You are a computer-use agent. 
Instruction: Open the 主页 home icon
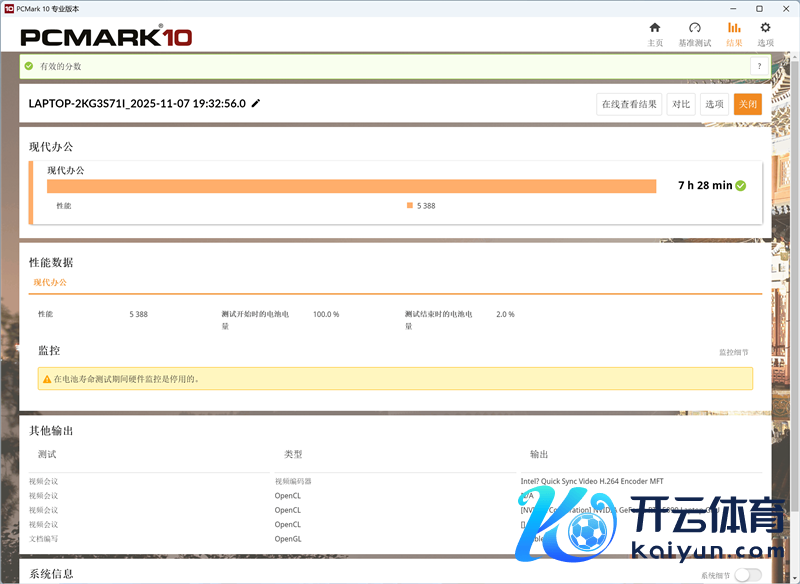coord(655,28)
